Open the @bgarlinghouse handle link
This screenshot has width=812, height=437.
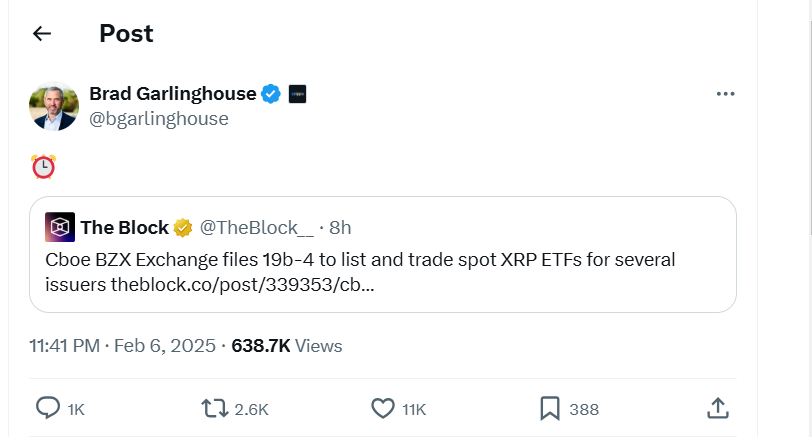tap(159, 119)
